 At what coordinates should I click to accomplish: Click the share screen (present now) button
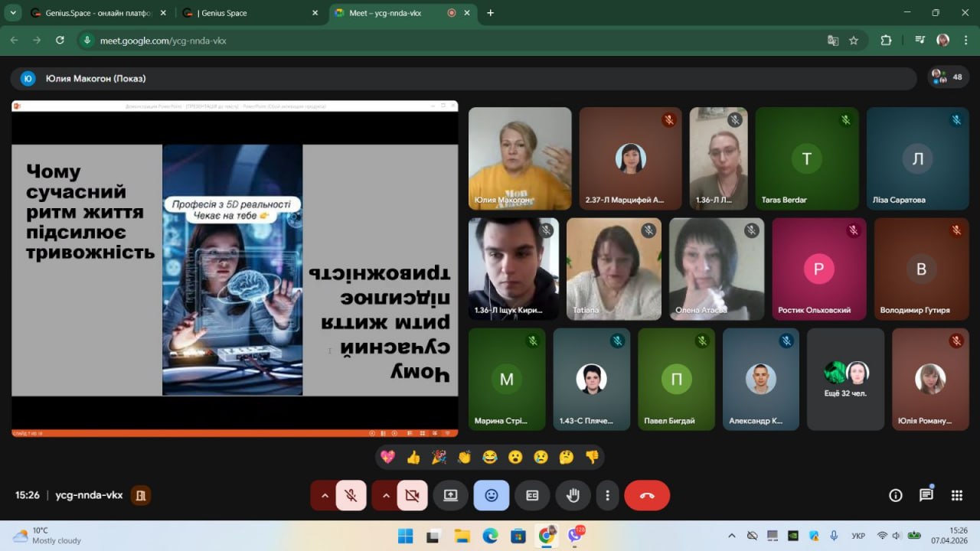click(450, 496)
